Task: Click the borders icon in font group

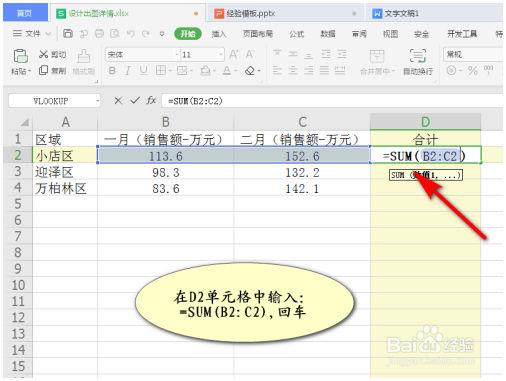Action: (x=161, y=70)
